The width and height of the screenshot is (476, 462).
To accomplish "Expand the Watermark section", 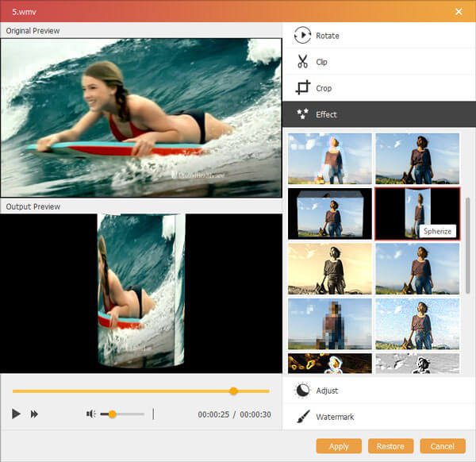I will [x=334, y=417].
